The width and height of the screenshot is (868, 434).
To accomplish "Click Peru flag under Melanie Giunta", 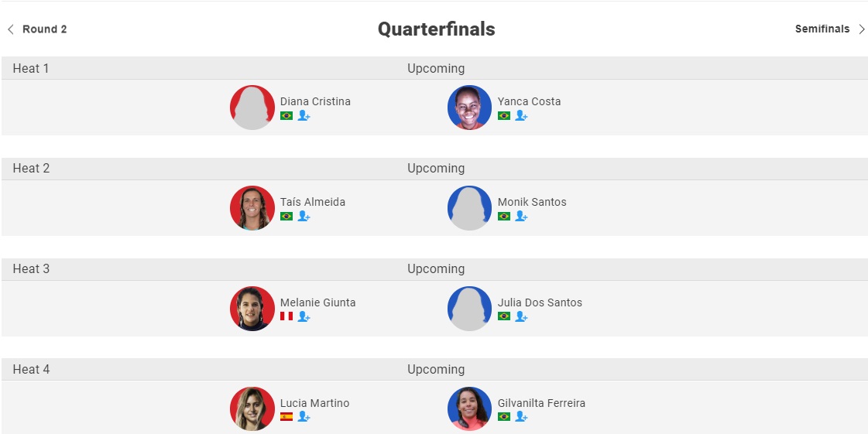I will (x=286, y=316).
